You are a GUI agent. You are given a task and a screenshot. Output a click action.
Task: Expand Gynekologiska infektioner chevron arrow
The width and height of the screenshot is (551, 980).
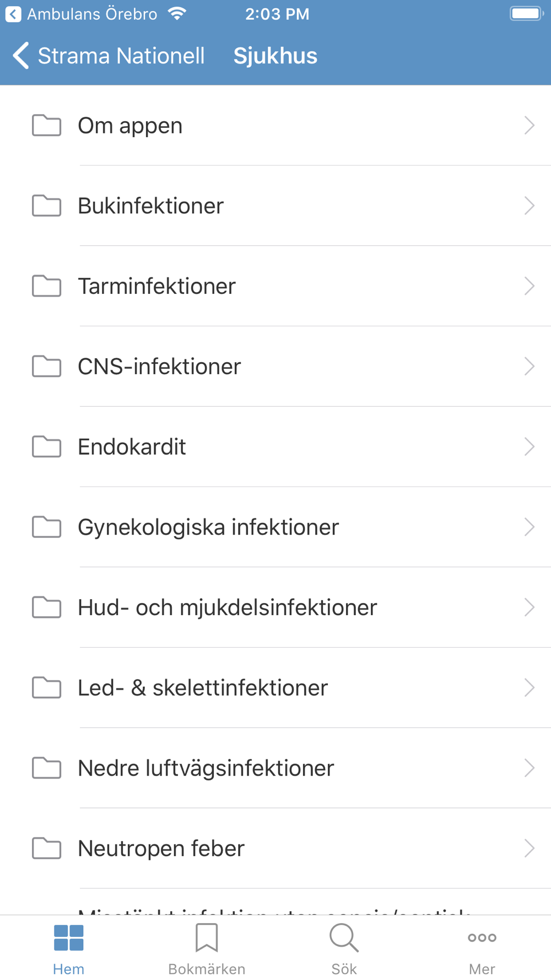[529, 527]
